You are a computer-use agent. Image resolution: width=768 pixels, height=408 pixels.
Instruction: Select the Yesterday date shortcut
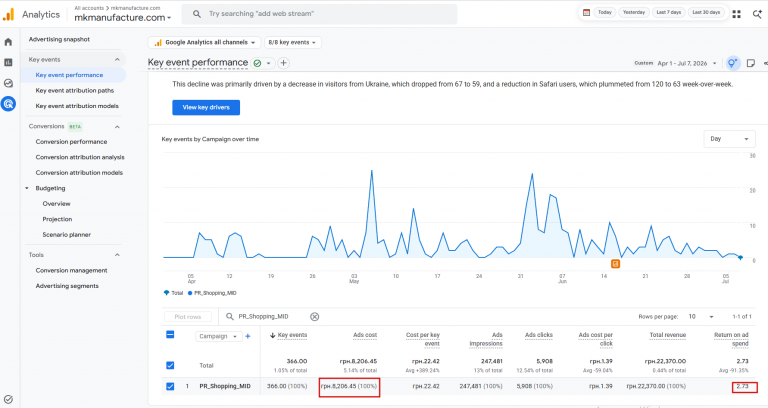634,12
